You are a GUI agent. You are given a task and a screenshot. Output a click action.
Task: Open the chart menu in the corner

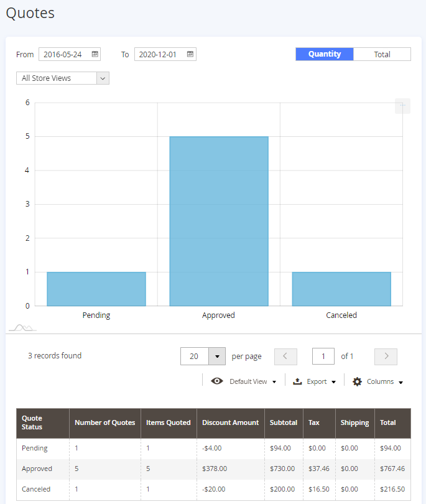402,106
